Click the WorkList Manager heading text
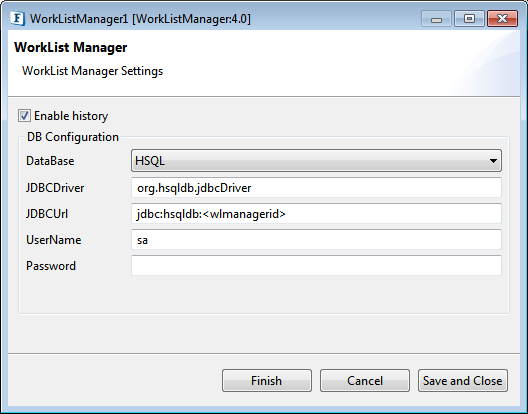Viewport: 528px width, 414px height. (71, 47)
